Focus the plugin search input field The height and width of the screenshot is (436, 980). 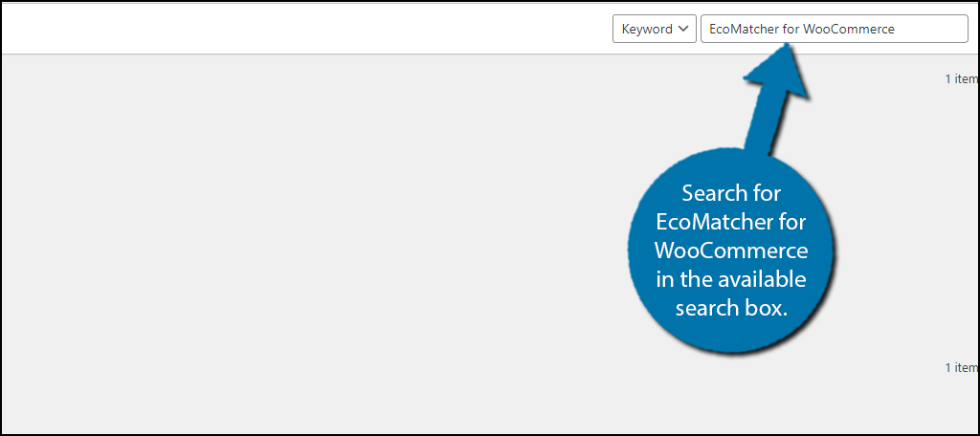coord(834,29)
